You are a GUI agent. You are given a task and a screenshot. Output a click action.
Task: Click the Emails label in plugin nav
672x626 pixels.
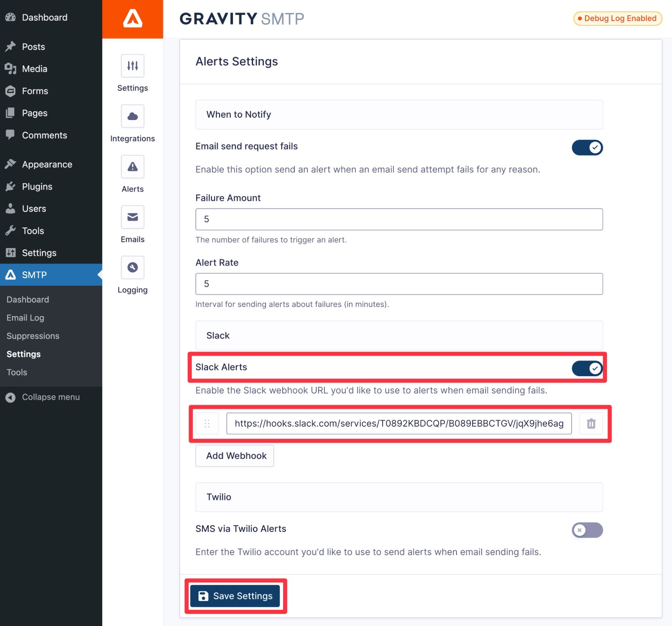click(133, 240)
